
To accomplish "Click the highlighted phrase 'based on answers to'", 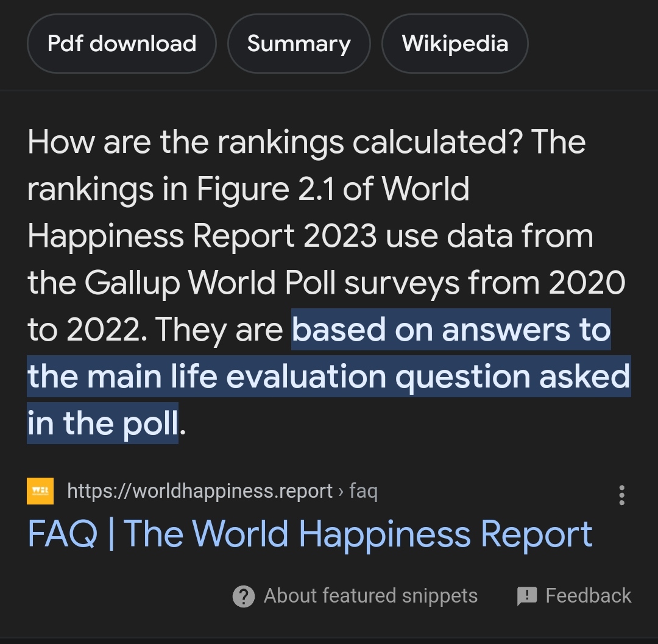I will 451,330.
